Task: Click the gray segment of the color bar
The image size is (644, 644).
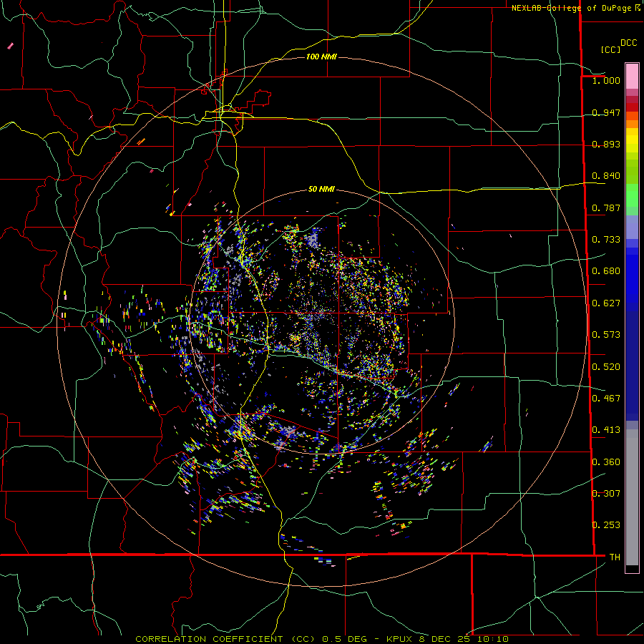Action: (632, 497)
